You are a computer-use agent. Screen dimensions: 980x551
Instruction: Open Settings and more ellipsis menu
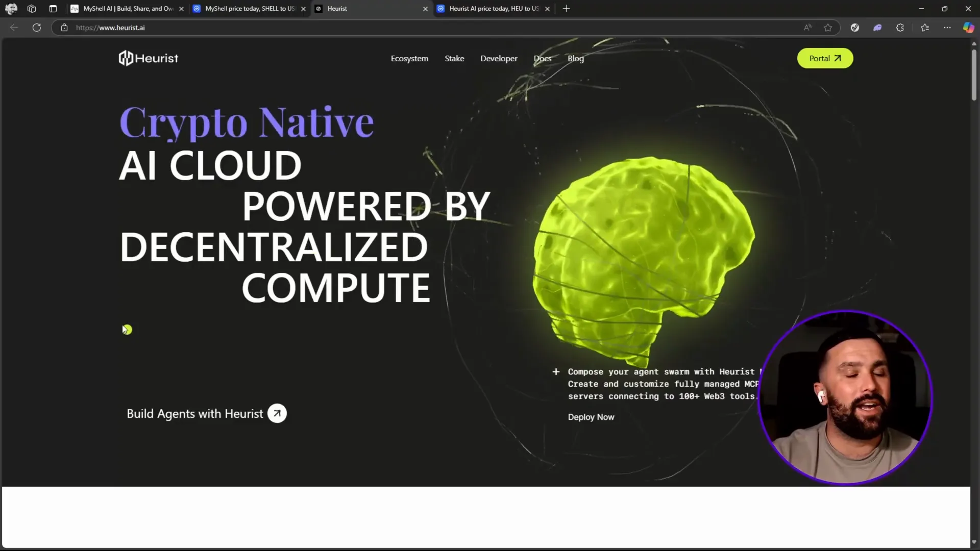point(947,28)
